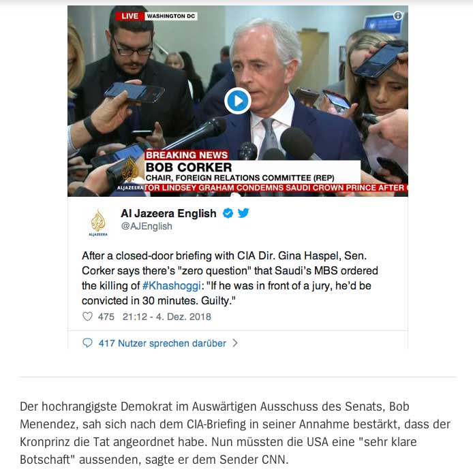The image size is (473, 476).
Task: Click the tweet timestamp 21:12 - 4. Dez. 2018
Action: click(x=167, y=317)
